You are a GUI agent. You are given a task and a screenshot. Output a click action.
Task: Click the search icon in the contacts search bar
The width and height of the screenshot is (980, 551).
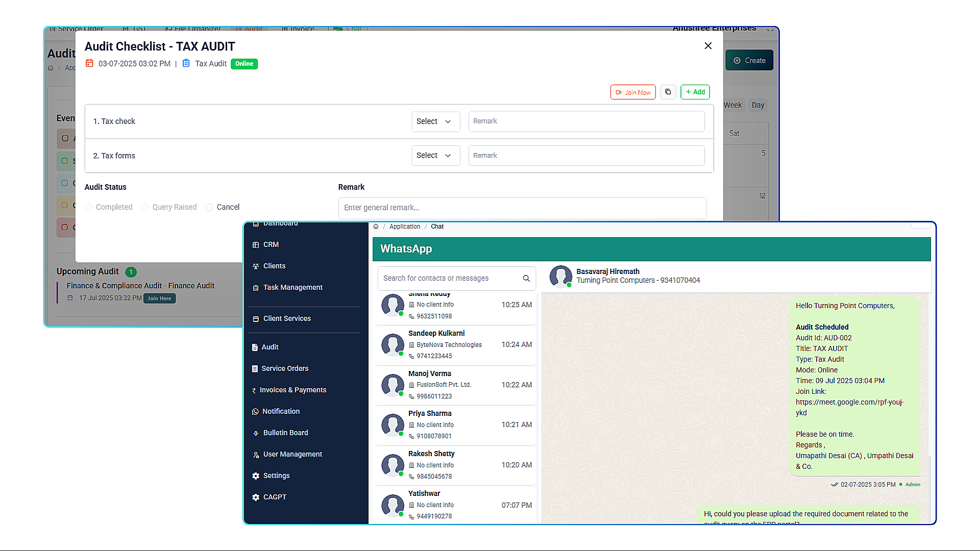(x=526, y=278)
